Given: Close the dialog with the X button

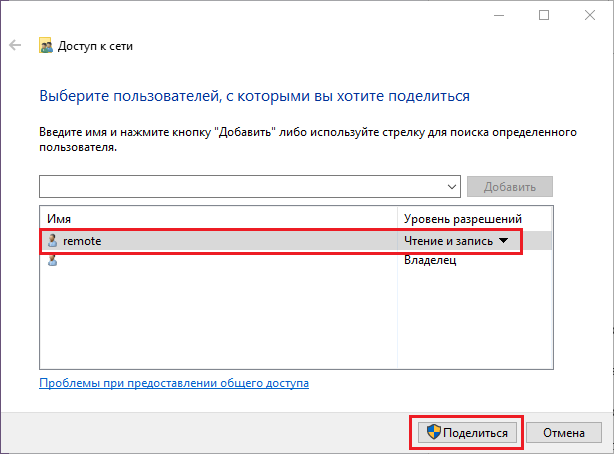Looking at the screenshot, I should (590, 15).
